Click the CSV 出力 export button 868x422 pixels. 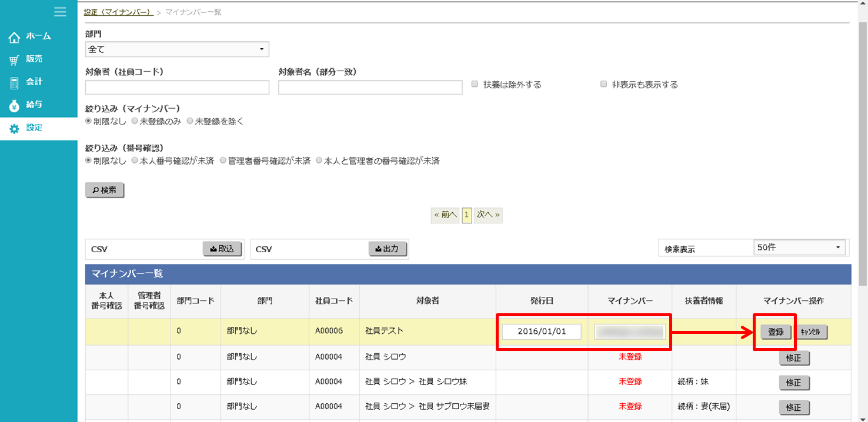click(x=388, y=249)
